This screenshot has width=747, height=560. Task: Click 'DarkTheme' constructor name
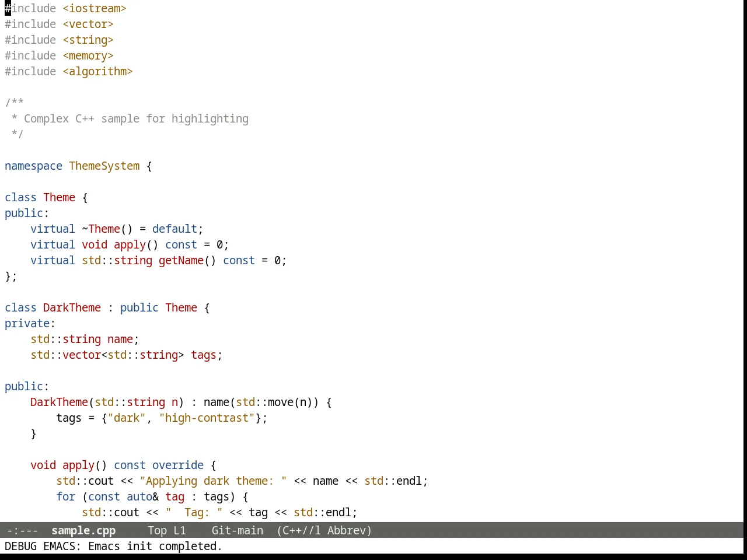click(59, 402)
